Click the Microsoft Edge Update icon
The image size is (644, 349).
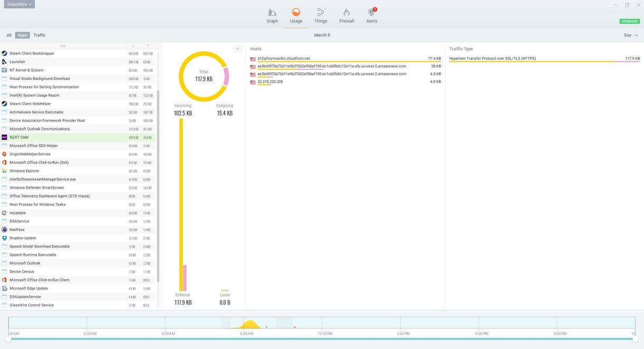pyautogui.click(x=4, y=288)
